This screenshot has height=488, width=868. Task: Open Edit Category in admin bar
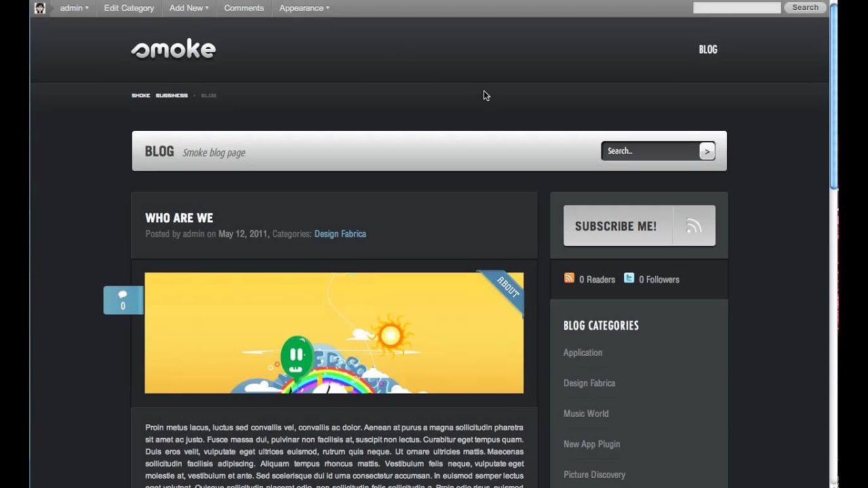click(x=129, y=8)
